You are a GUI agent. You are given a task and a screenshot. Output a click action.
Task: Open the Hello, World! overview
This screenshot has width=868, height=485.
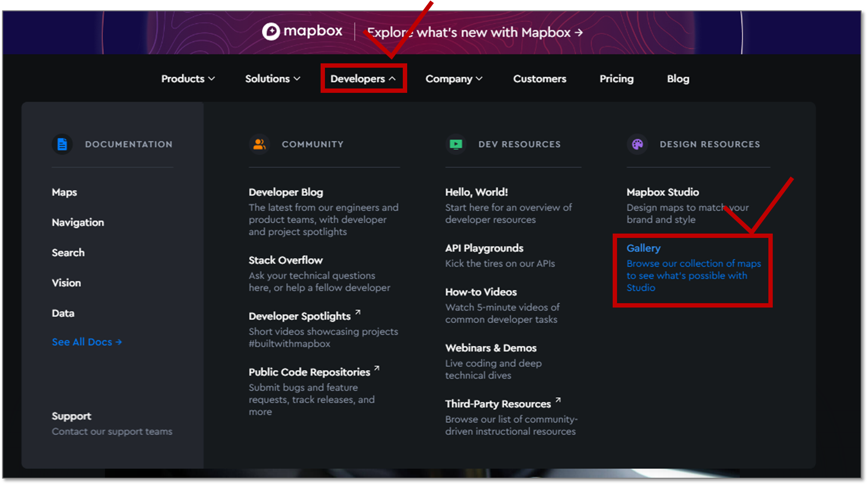coord(476,192)
